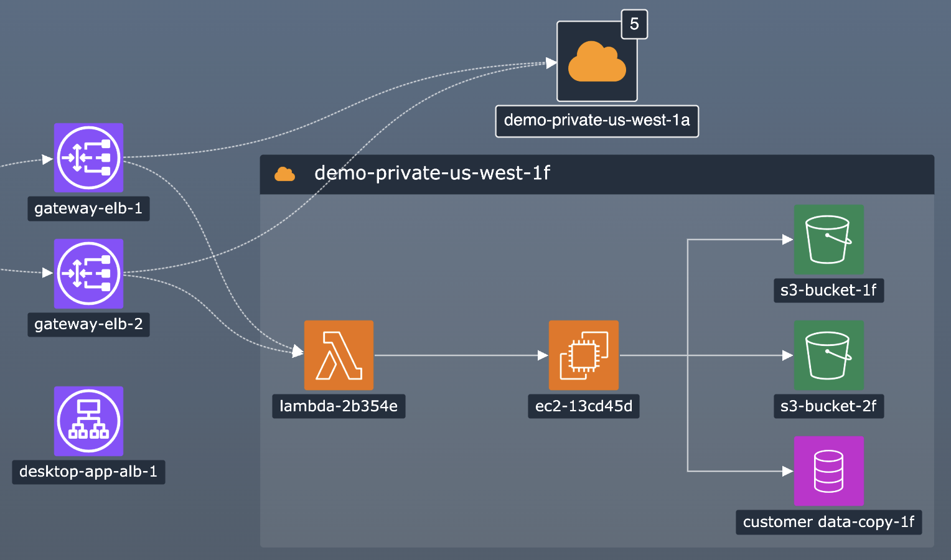
Task: Select the gateway-elb-1 load balancer icon
Action: pos(88,157)
